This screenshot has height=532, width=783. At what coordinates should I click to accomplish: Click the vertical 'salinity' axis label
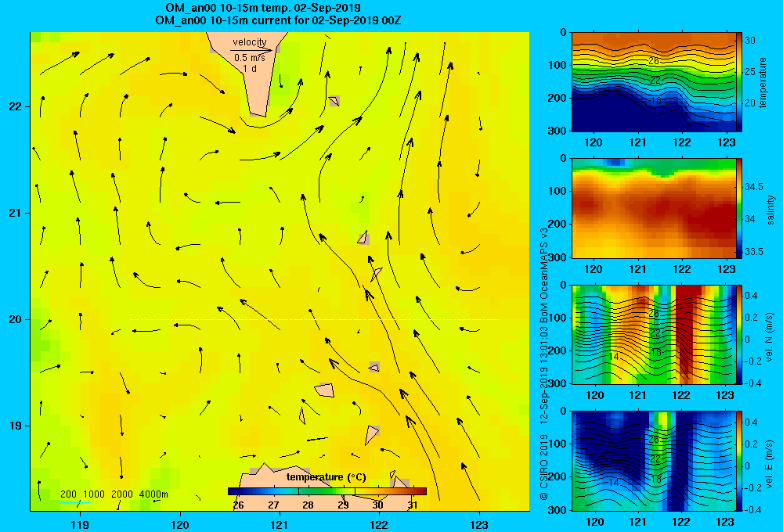pos(770,210)
